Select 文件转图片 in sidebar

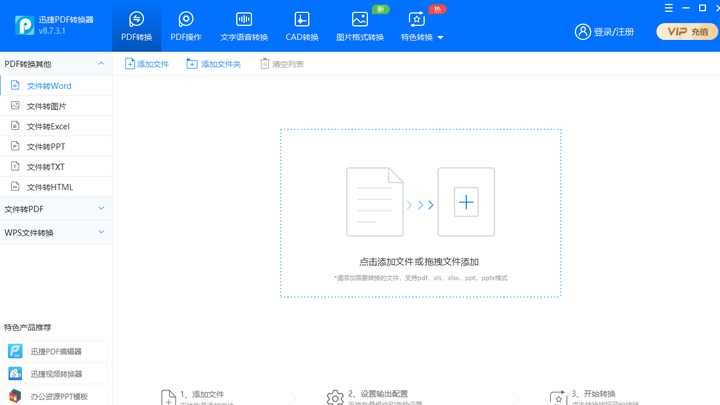(56, 106)
